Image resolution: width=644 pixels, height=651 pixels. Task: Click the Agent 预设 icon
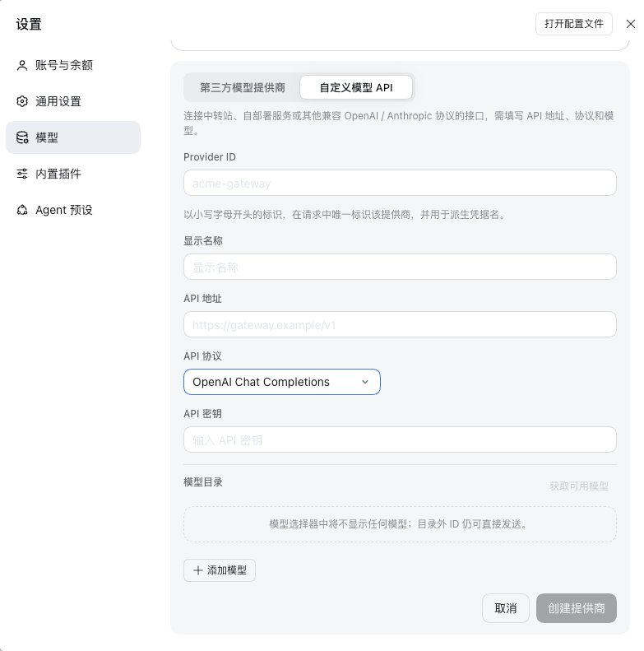click(x=22, y=210)
